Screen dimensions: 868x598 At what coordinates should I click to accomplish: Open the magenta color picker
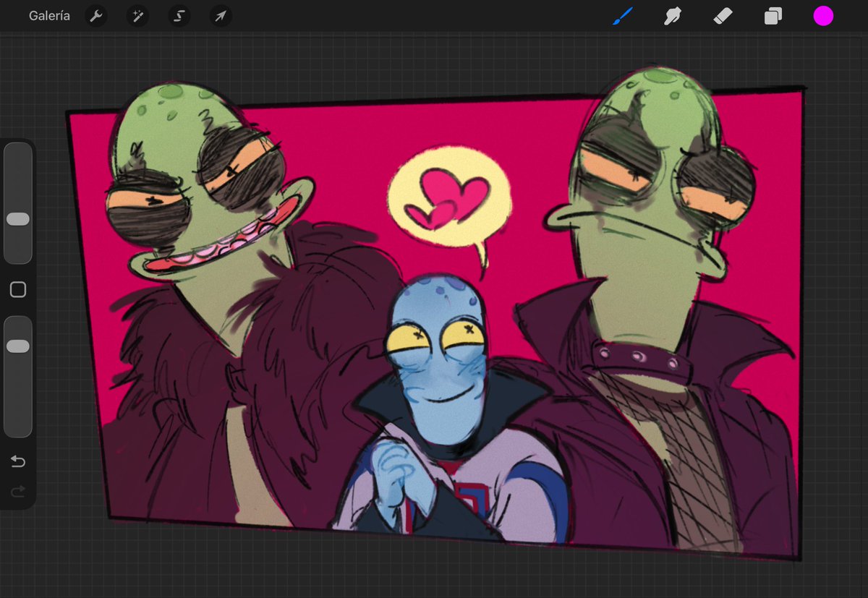(x=823, y=16)
